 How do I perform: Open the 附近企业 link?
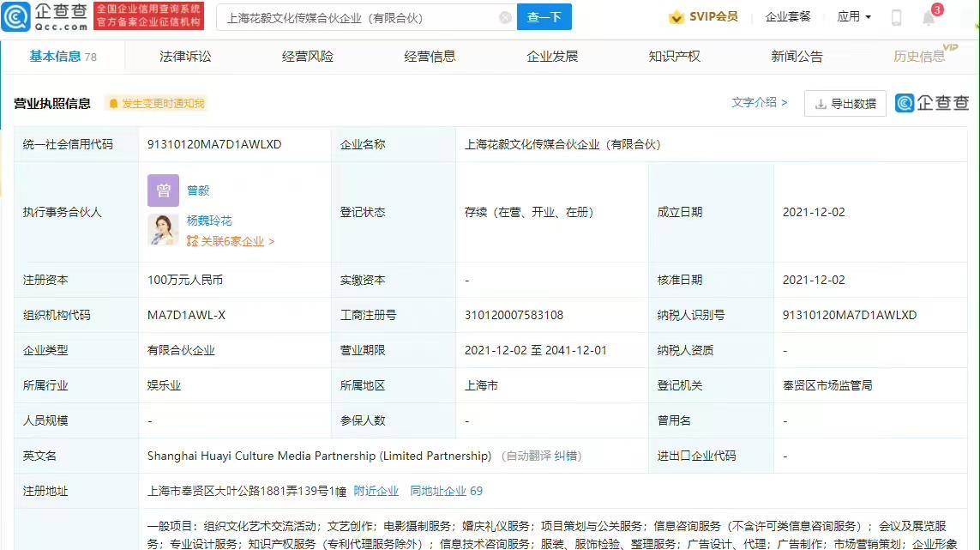376,491
